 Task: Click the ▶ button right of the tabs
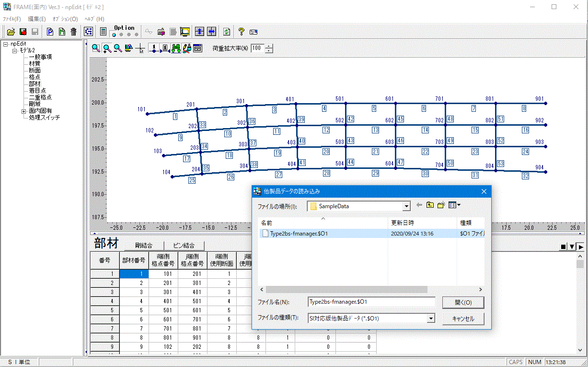pos(580,247)
